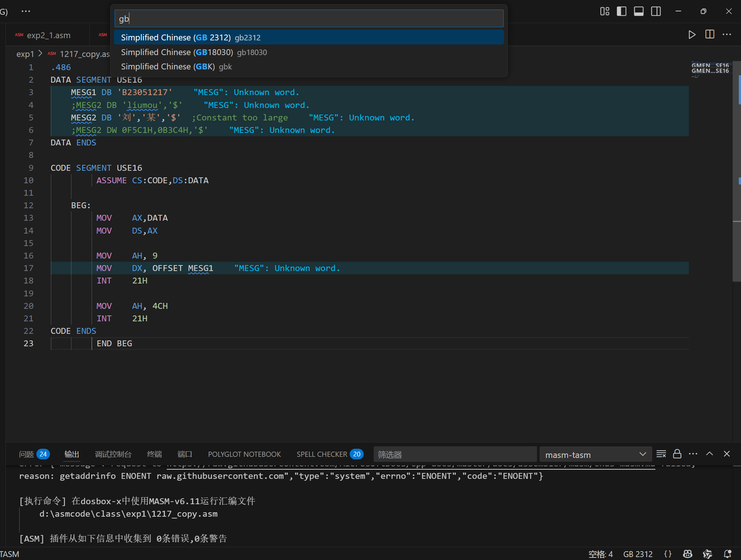741x560 pixels.
Task: Open the masm-tasm output channel dropdown
Action: pos(595,455)
